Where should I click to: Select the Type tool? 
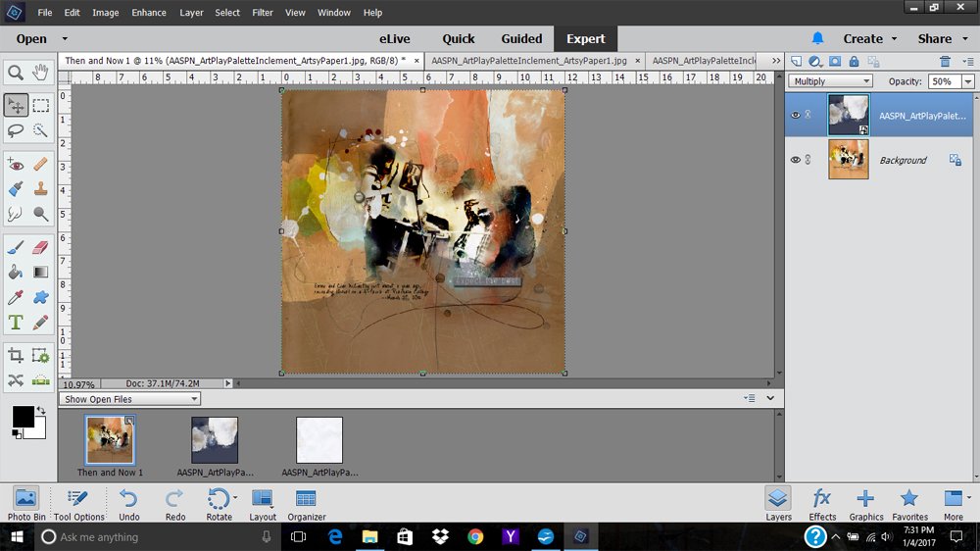(x=16, y=323)
